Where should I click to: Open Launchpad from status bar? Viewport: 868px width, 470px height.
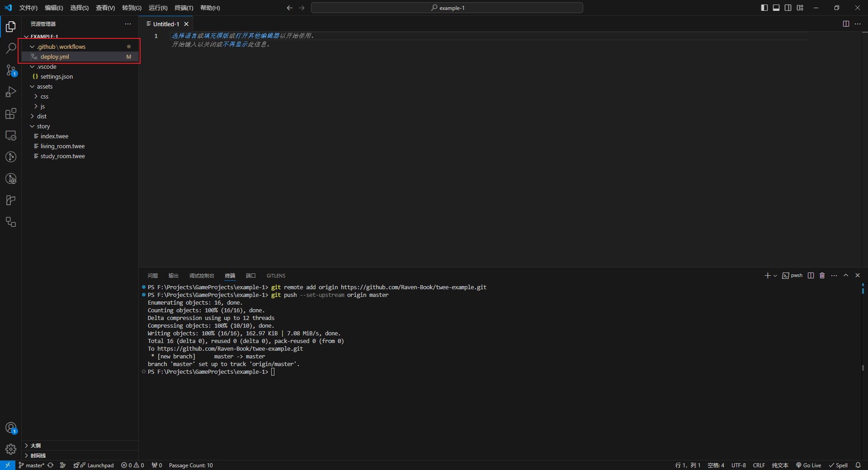[x=94, y=465]
